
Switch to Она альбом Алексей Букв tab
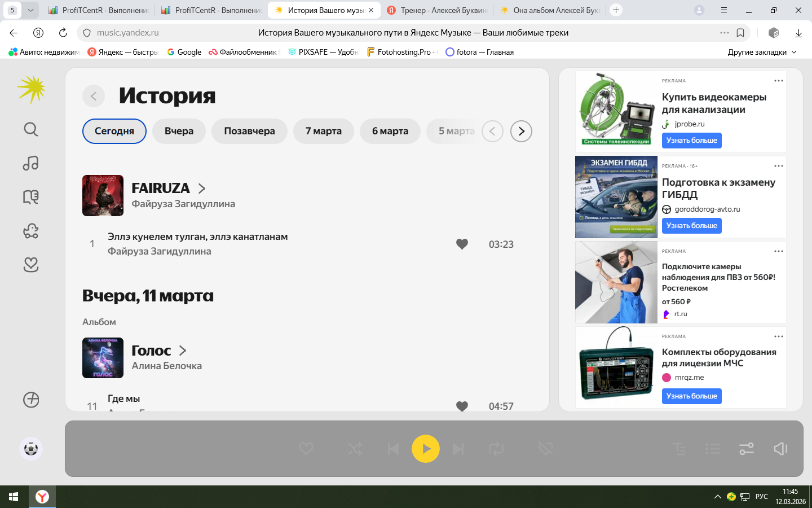click(x=549, y=10)
